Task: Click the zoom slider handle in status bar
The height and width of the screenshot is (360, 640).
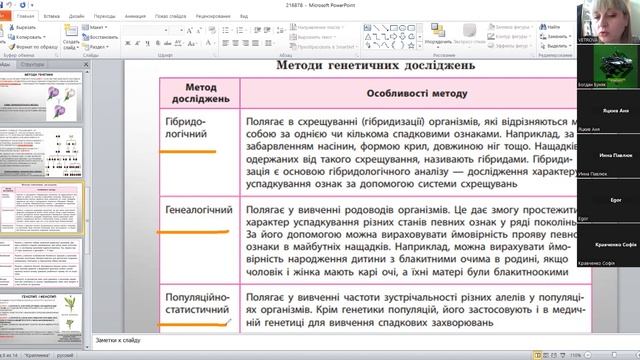Action: (x=613, y=356)
